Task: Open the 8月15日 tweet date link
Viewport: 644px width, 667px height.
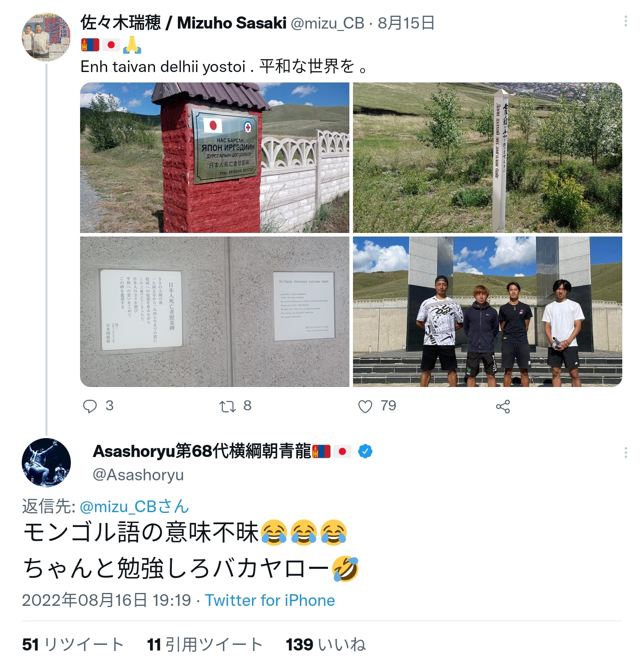Action: pyautogui.click(x=406, y=23)
